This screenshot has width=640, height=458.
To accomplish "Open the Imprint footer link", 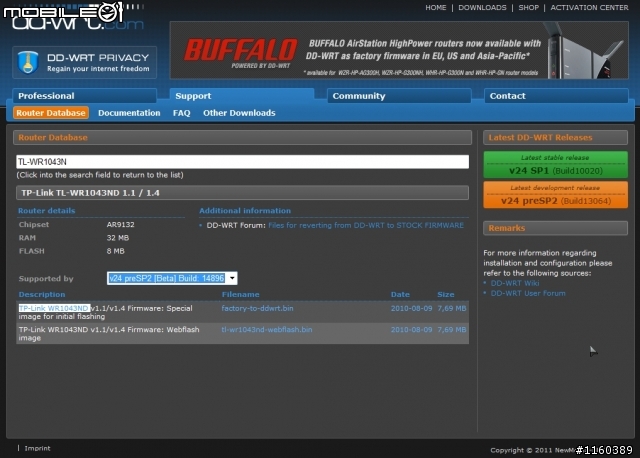I will click(x=38, y=448).
